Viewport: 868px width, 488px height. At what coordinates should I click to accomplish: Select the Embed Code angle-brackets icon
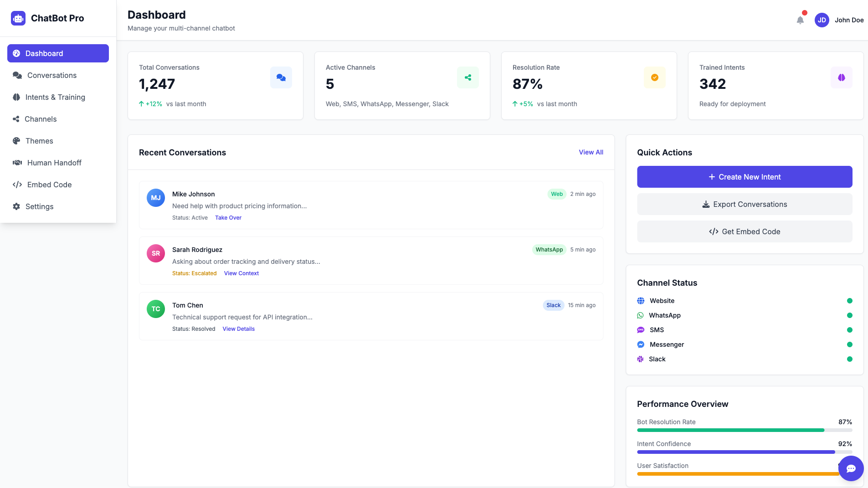point(16,185)
